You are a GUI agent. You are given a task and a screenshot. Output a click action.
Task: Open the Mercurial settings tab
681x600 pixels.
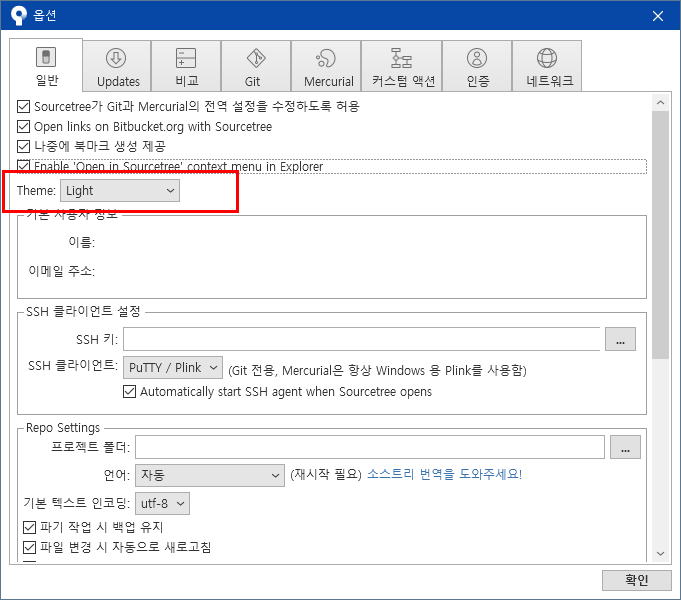pyautogui.click(x=326, y=66)
